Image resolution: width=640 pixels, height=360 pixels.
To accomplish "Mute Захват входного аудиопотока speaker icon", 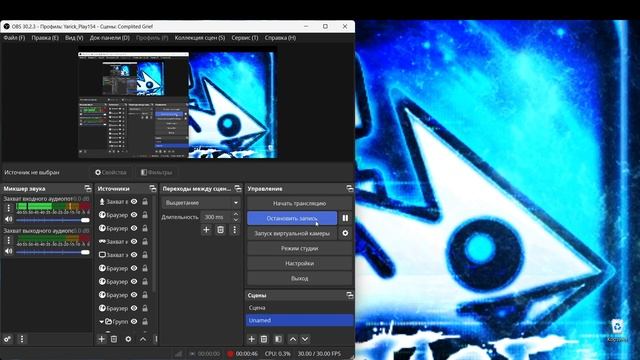I will (8, 220).
